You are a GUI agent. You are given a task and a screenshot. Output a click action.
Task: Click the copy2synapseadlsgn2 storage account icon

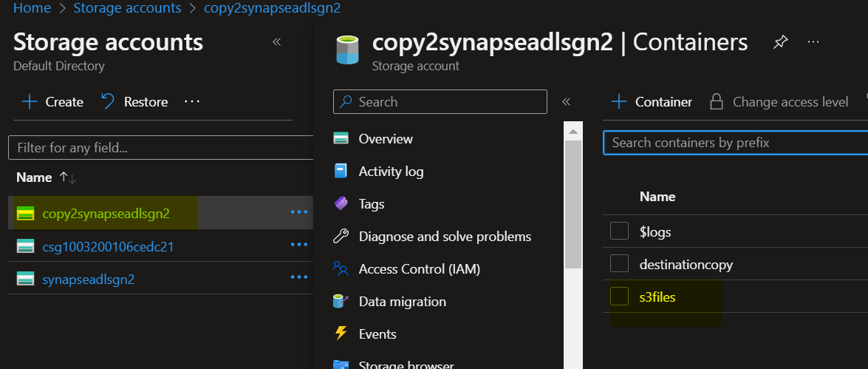click(x=25, y=213)
